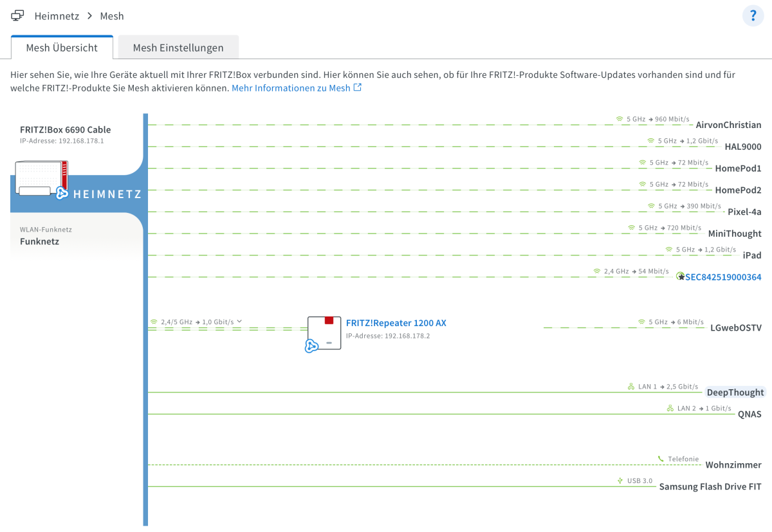Click the star icon before SEC842519000364
This screenshot has height=532, width=772.
681,277
